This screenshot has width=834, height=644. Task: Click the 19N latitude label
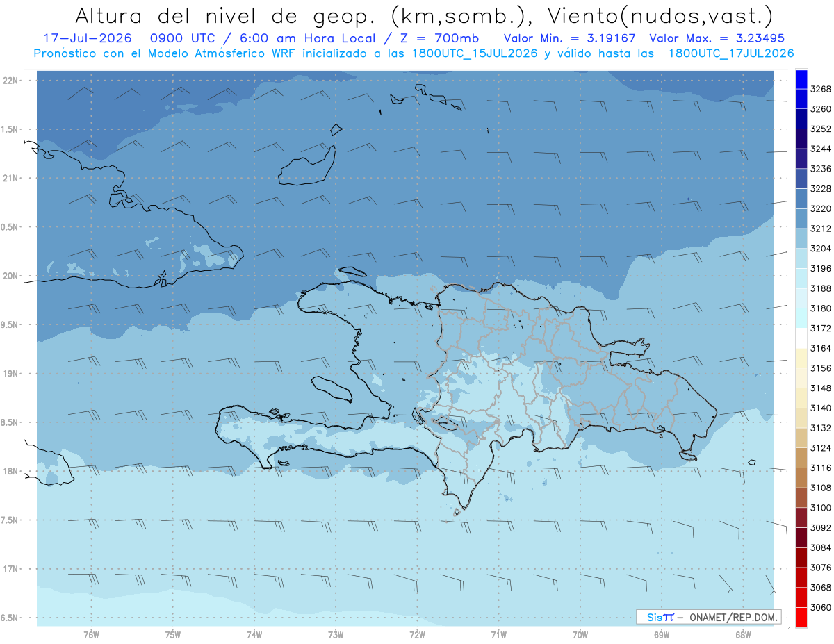point(10,374)
